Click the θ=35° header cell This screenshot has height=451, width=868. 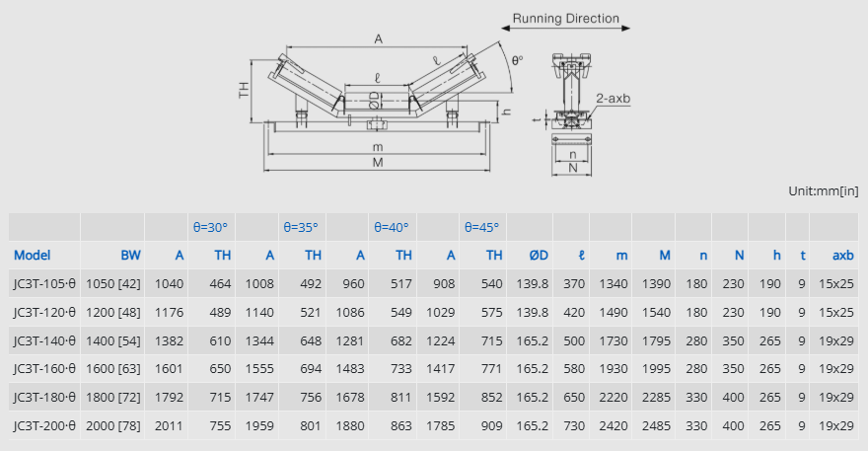pos(300,227)
